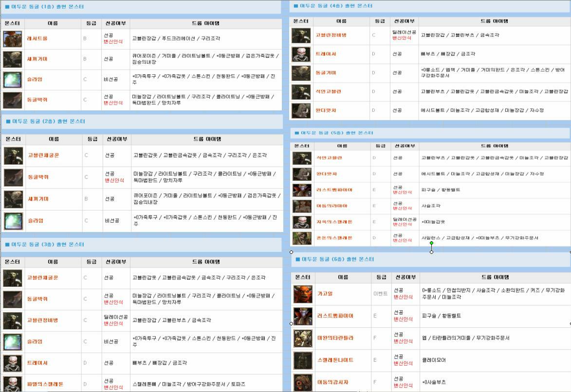Screen dimensions: 571x392
Task: Click the 가고일 monster portrait icon
Action: click(x=303, y=294)
